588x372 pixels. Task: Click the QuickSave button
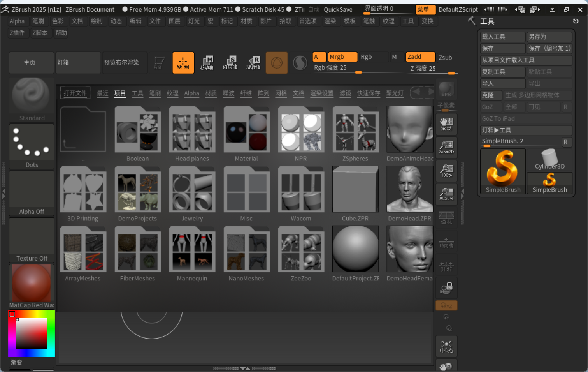click(x=338, y=9)
